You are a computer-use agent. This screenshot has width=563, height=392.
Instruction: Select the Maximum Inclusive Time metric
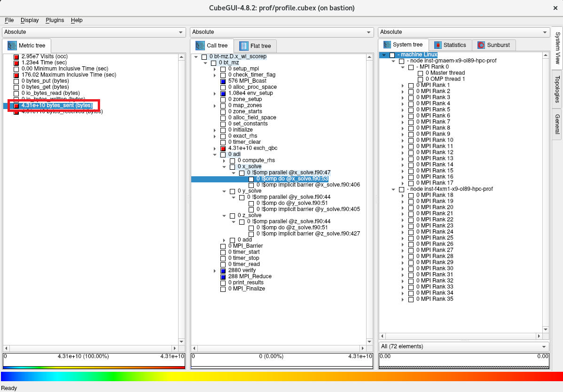[69, 75]
